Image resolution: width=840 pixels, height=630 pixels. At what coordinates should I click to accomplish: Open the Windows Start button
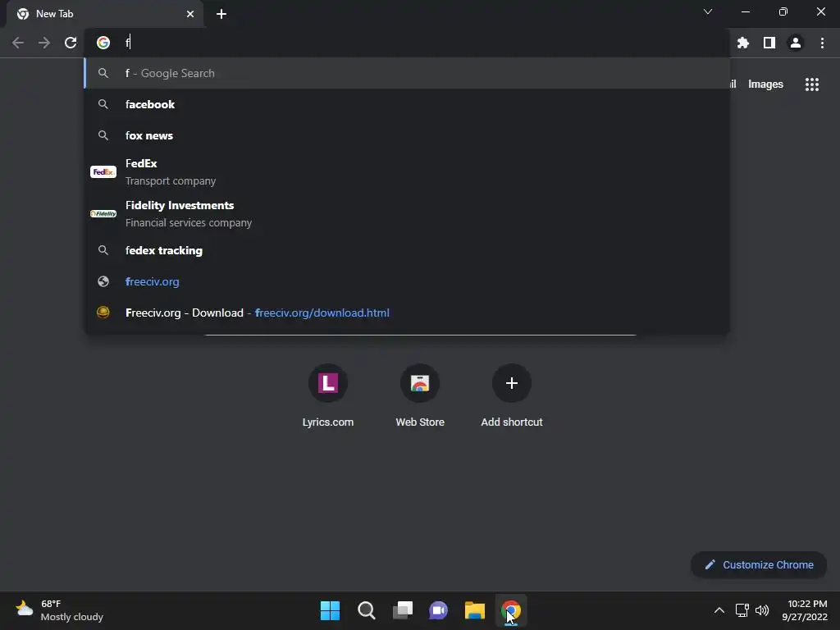[x=330, y=610]
